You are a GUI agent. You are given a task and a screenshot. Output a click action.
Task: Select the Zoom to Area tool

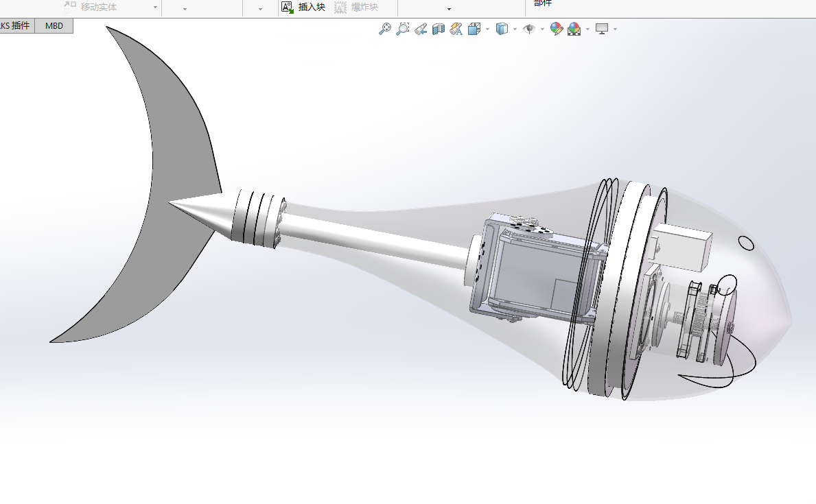[402, 29]
